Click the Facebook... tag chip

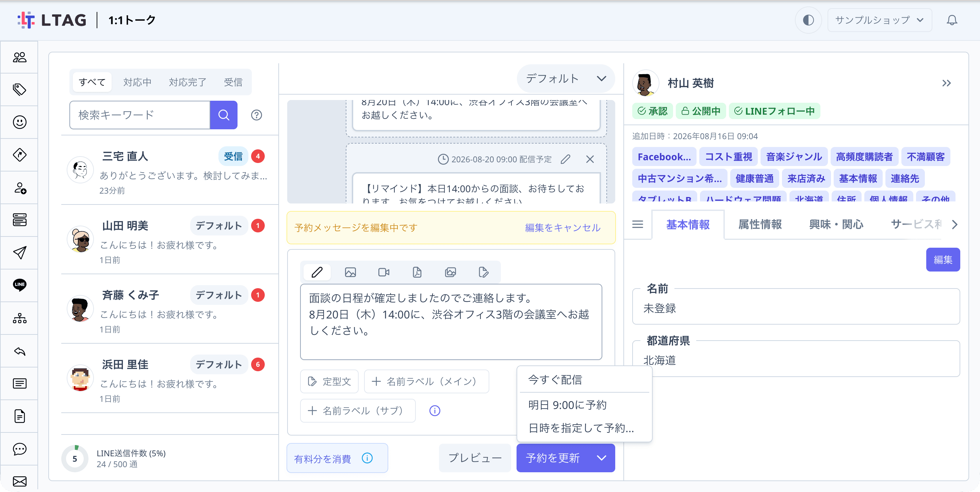pos(664,157)
